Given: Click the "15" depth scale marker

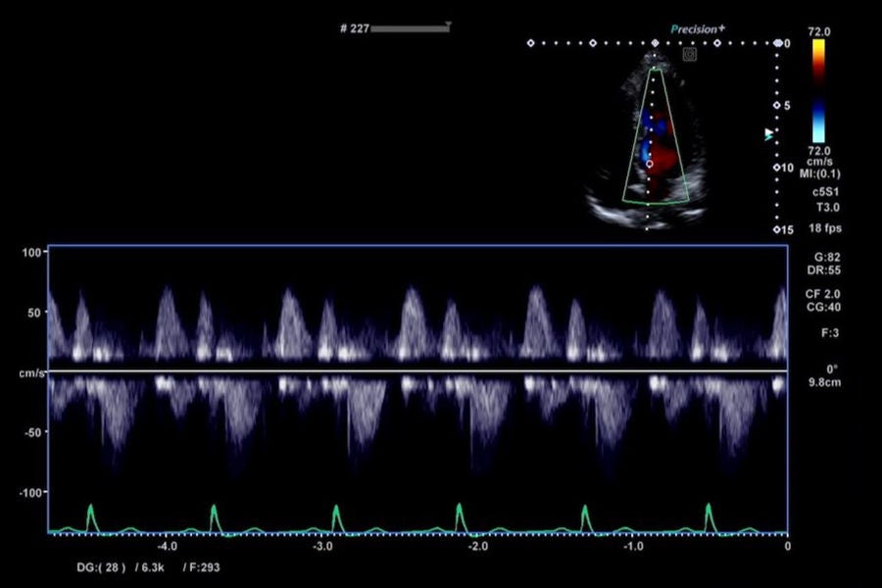Looking at the screenshot, I should [787, 229].
